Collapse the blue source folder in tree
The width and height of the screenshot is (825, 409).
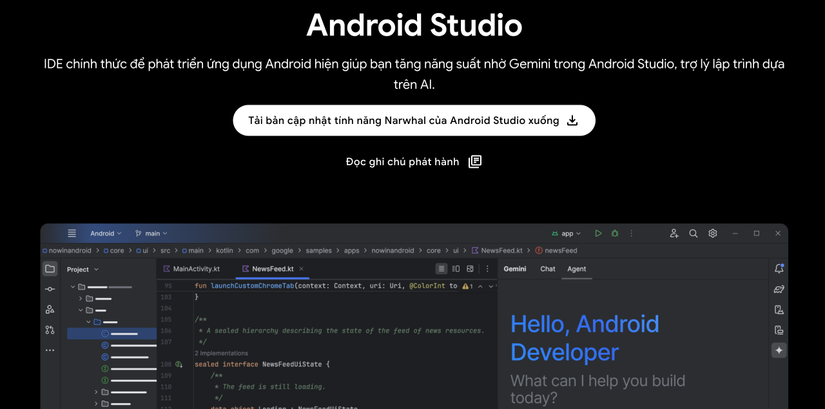89,322
